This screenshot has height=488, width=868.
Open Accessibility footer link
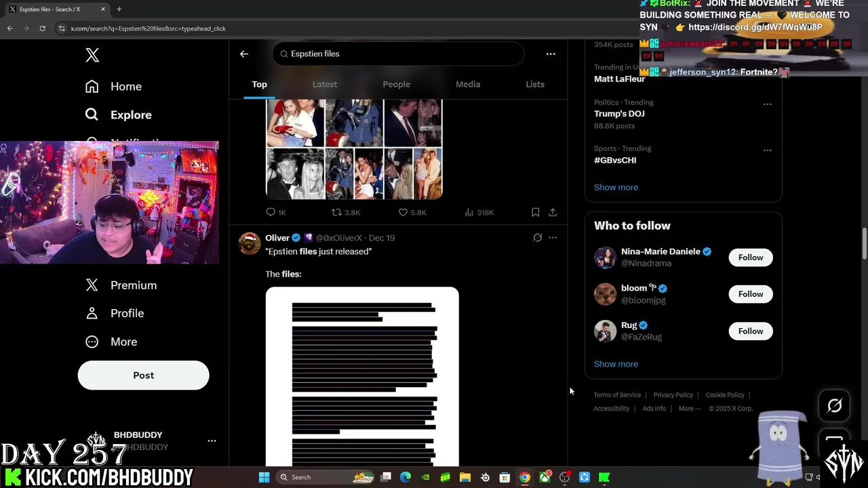pyautogui.click(x=612, y=409)
